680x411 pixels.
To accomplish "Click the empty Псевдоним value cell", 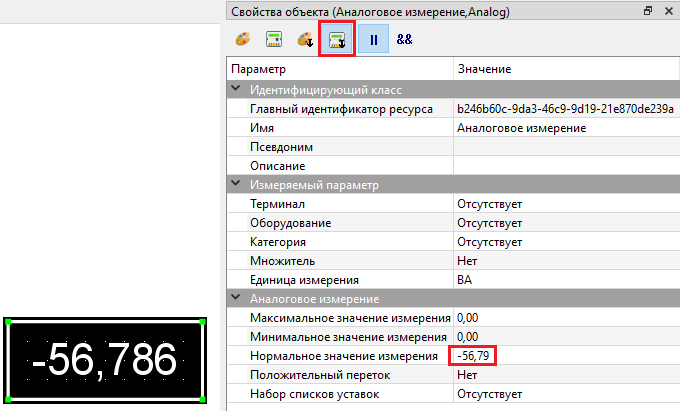I will pos(565,147).
